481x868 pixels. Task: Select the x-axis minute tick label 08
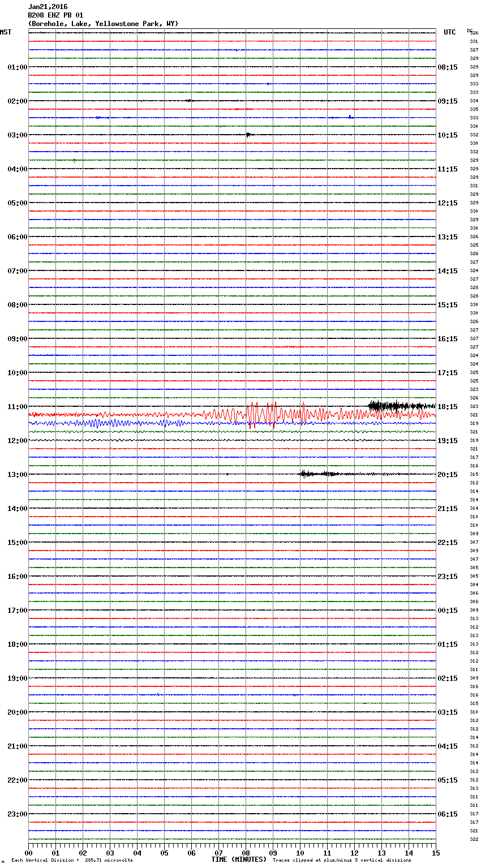[246, 853]
